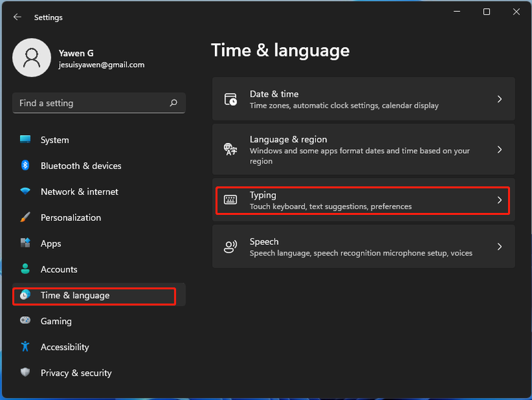Click the Privacy & security shield icon
This screenshot has width=532, height=400.
click(x=25, y=372)
